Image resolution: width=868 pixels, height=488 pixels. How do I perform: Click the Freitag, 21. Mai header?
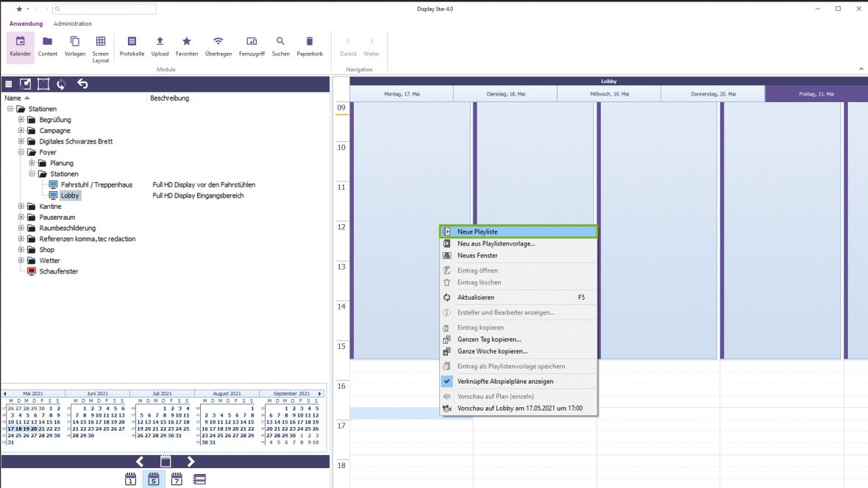point(816,94)
